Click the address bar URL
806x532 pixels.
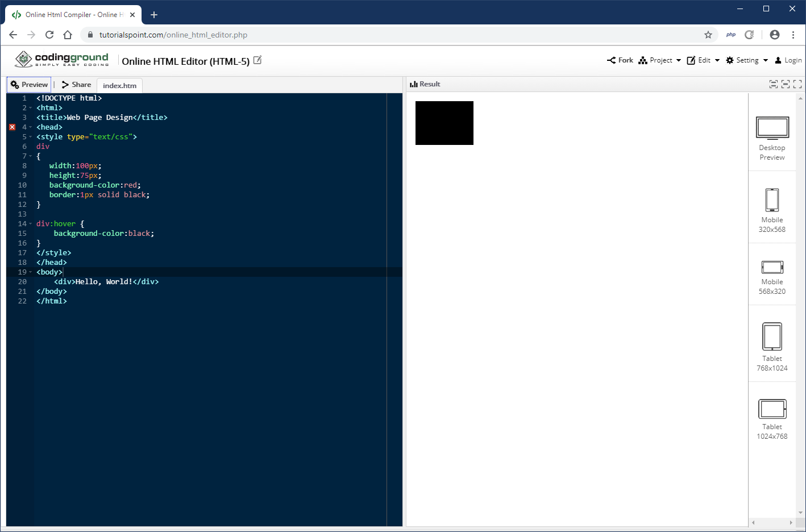173,35
